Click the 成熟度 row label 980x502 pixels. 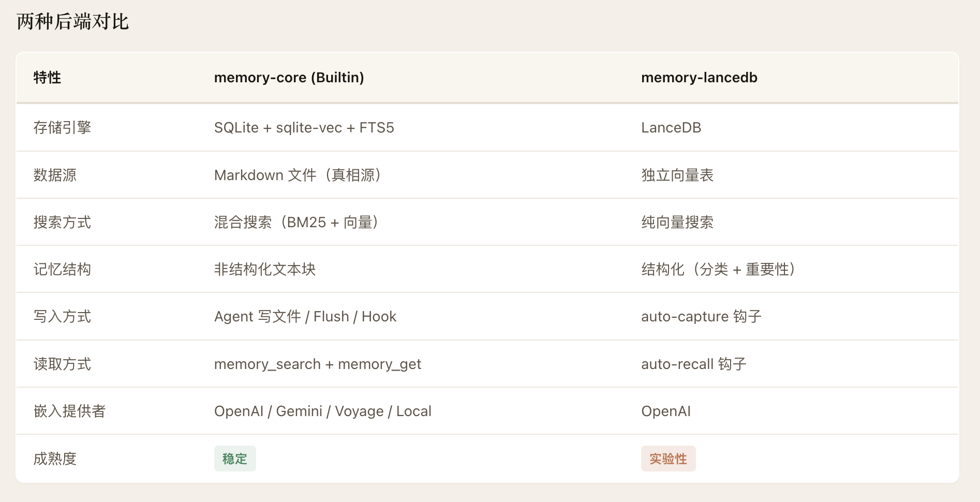point(55,459)
